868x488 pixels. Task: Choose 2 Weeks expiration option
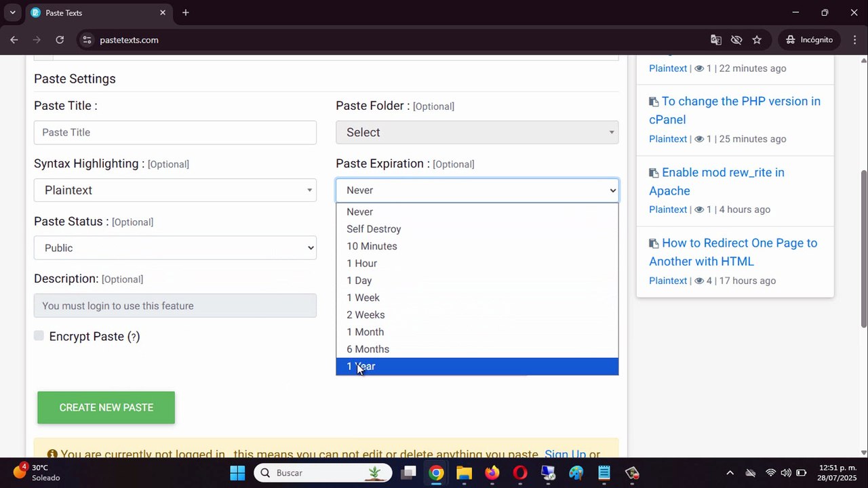coord(477,315)
